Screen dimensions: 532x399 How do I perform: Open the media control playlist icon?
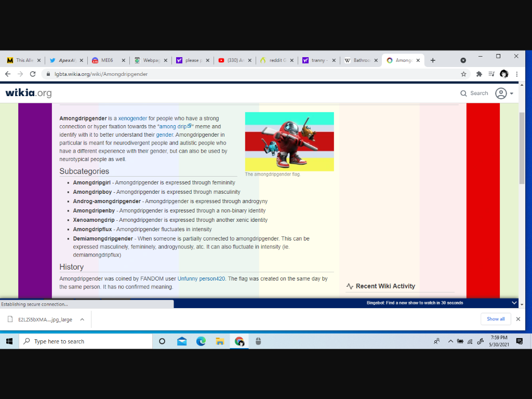491,74
